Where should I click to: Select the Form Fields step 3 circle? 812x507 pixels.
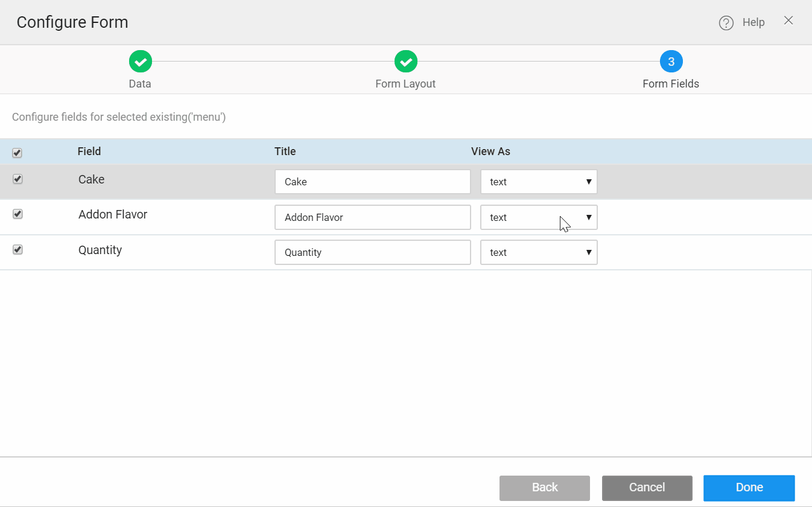(671, 61)
